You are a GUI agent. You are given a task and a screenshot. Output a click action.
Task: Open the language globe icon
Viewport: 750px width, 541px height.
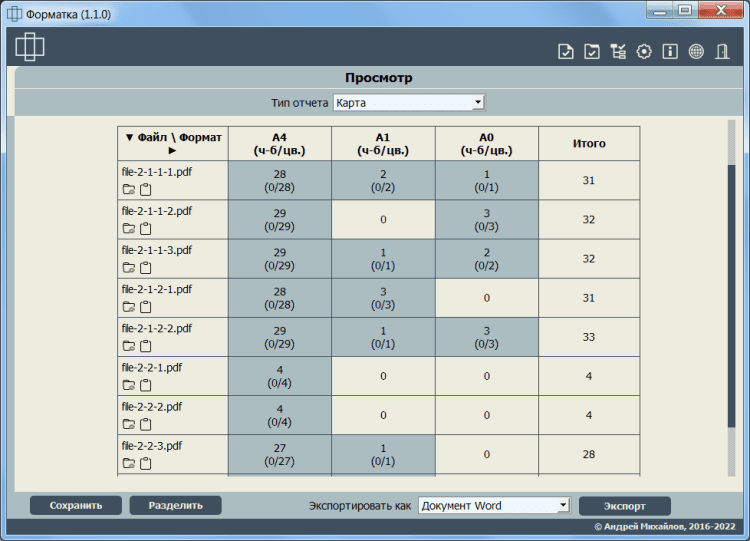click(696, 51)
